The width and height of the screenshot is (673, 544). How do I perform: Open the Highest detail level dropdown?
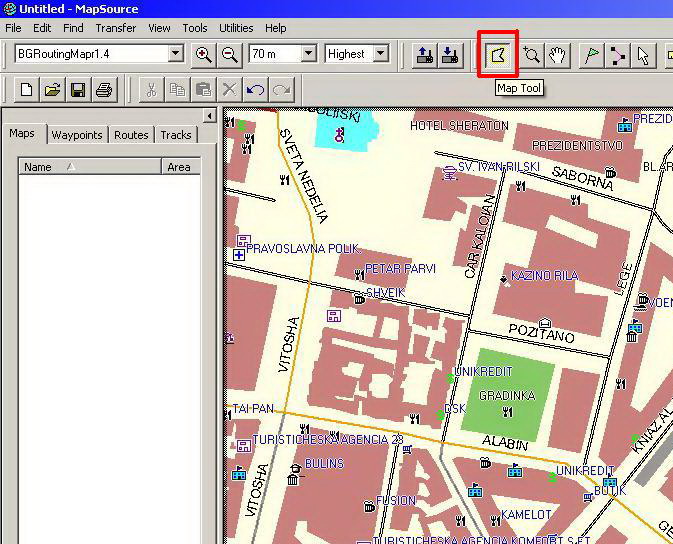point(380,54)
